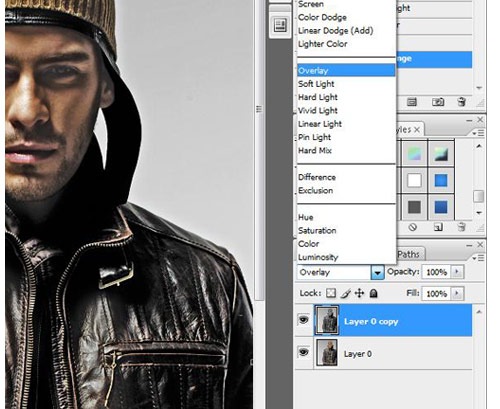Open the Opacity slider arrow
The image size is (500, 409).
tap(457, 272)
